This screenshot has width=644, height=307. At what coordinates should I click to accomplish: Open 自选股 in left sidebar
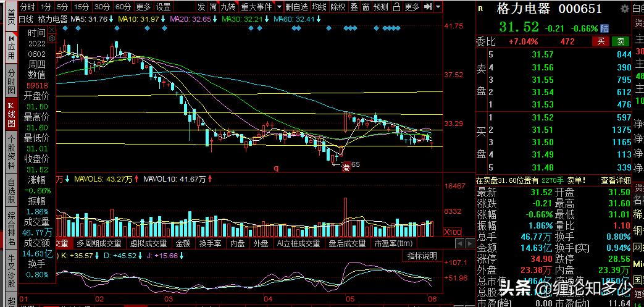coord(11,191)
